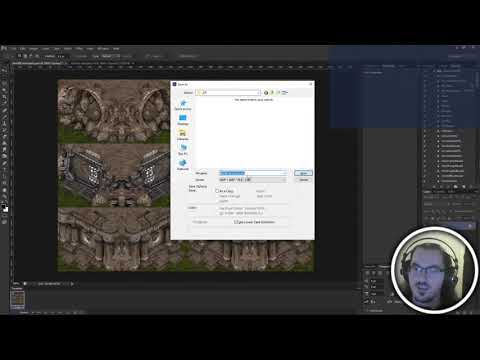This screenshot has height=360, width=480.
Task: Click the Refine Edge button
Action: pos(188,56)
